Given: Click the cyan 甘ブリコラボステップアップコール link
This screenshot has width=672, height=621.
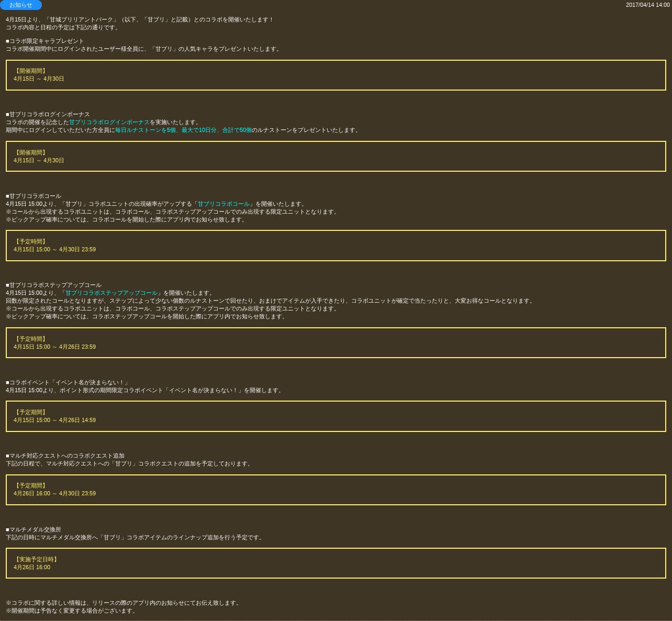Looking at the screenshot, I should (111, 293).
